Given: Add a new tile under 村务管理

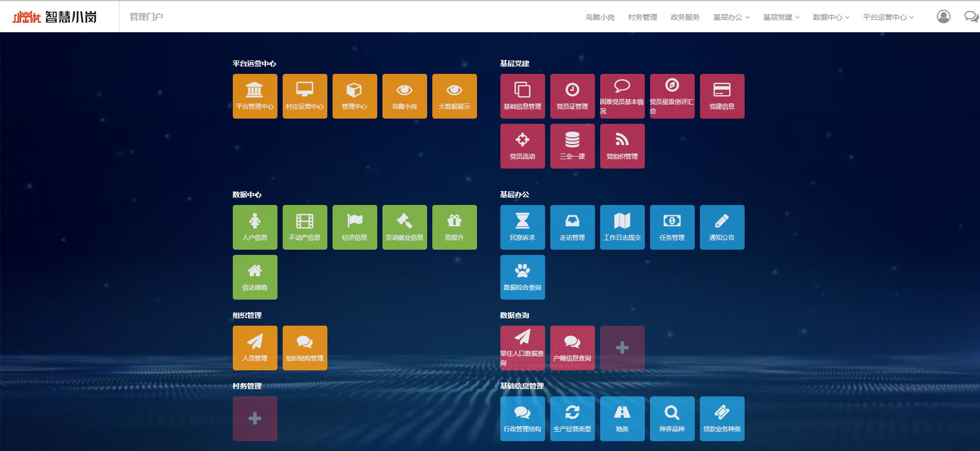Looking at the screenshot, I should [255, 419].
